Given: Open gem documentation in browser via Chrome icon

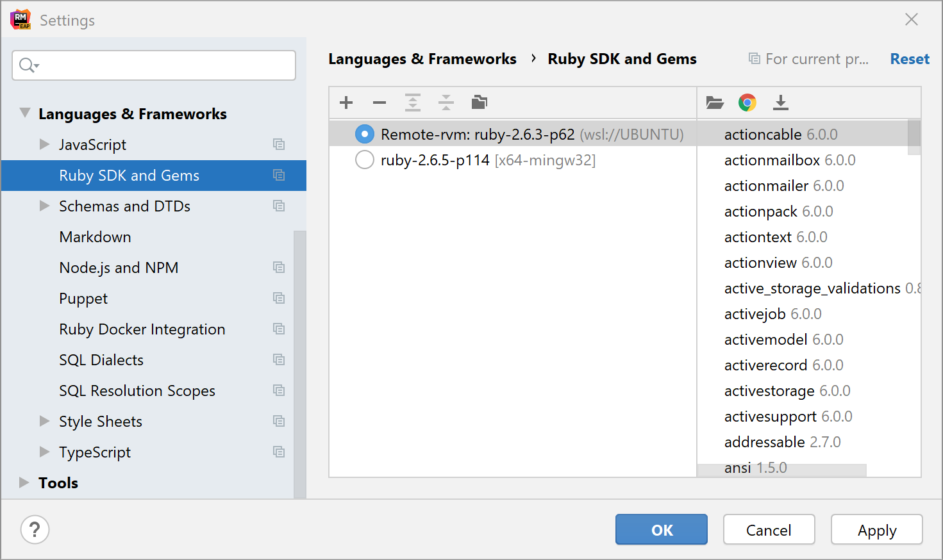Looking at the screenshot, I should [747, 102].
